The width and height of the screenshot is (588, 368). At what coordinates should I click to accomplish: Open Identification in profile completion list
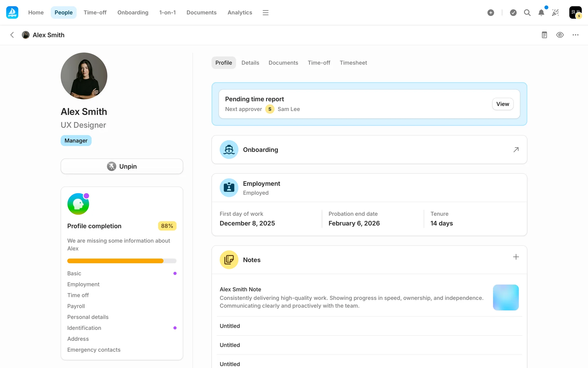[84, 328]
